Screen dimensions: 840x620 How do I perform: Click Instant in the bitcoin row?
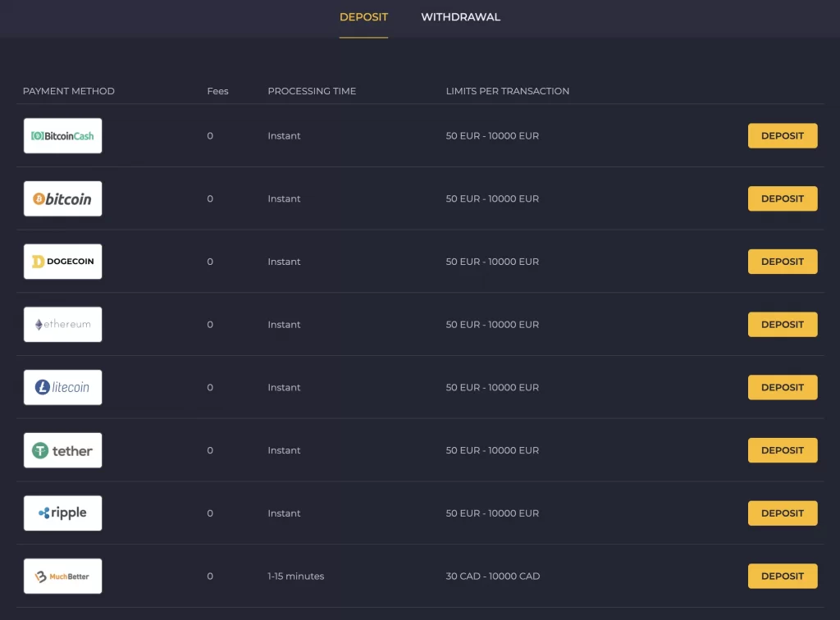click(284, 198)
